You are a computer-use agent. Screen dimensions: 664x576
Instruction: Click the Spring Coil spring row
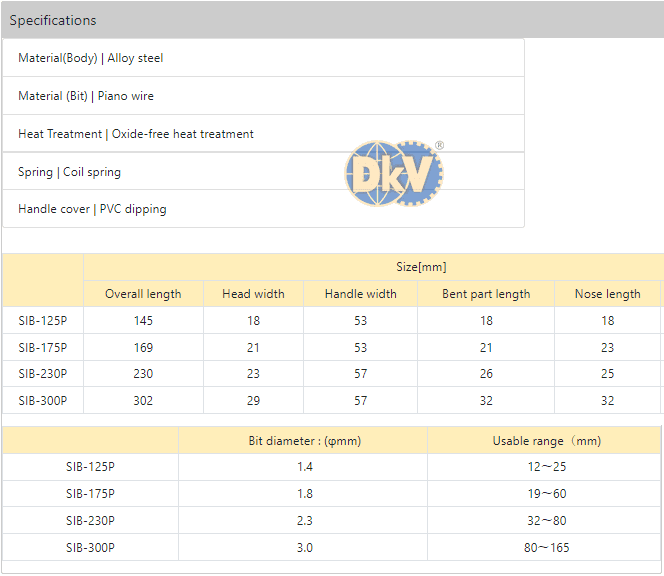69,172
